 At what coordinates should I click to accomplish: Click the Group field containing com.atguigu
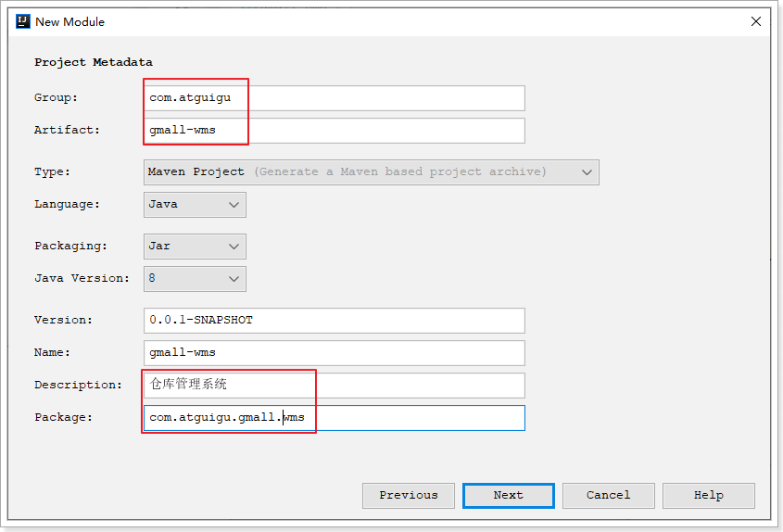click(x=334, y=98)
